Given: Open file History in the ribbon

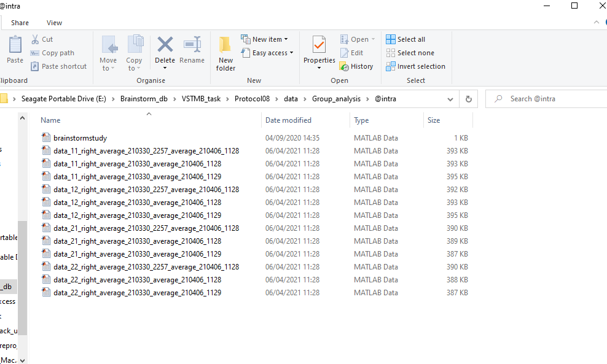Looking at the screenshot, I should (x=356, y=66).
